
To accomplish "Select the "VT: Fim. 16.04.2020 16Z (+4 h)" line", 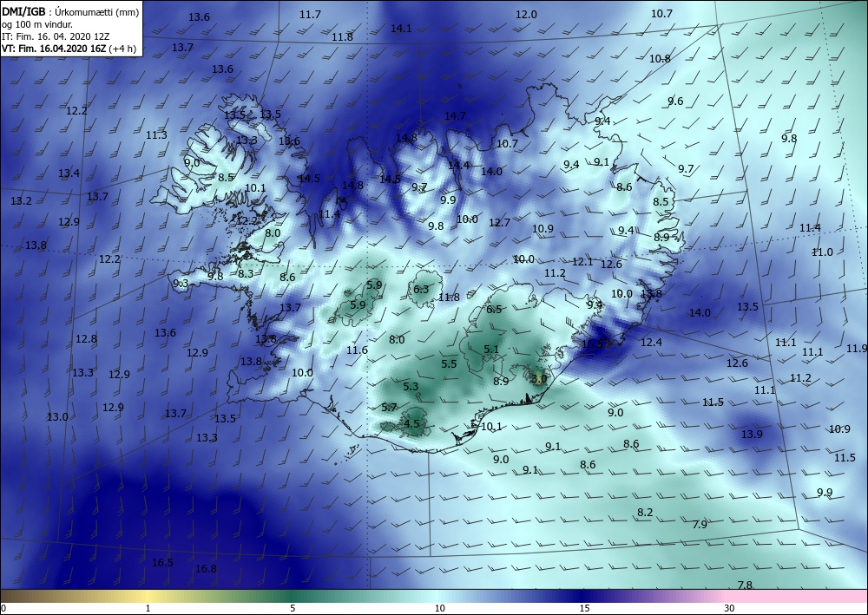I will pos(69,49).
